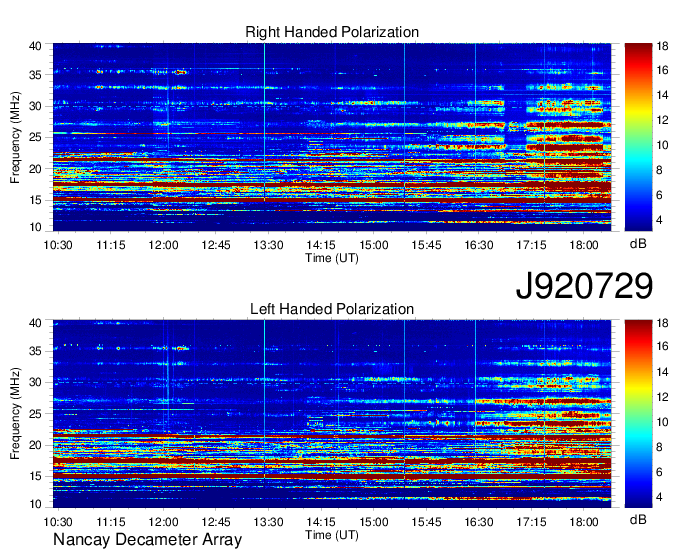Click the 4 dB tick on Left Handed color bar
This screenshot has width=680, height=552.
tap(659, 496)
